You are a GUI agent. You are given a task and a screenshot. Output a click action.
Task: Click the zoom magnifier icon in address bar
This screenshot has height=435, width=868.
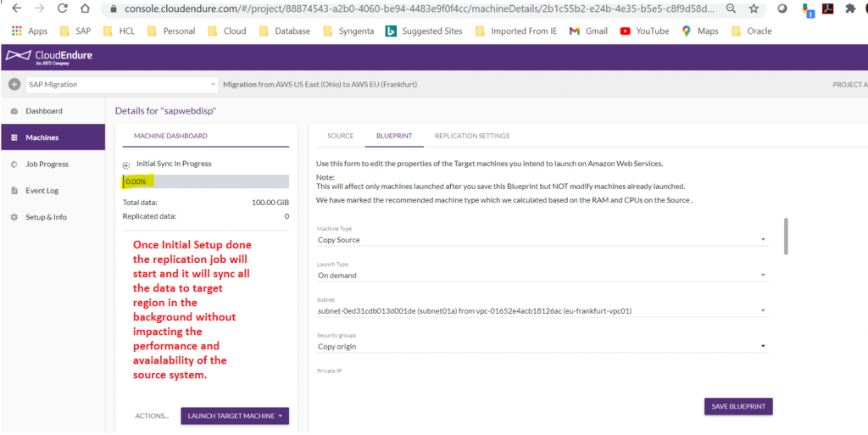[731, 8]
